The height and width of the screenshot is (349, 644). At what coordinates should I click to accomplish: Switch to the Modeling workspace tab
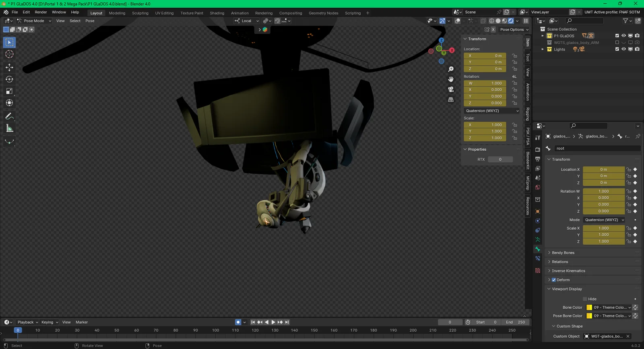[117, 13]
